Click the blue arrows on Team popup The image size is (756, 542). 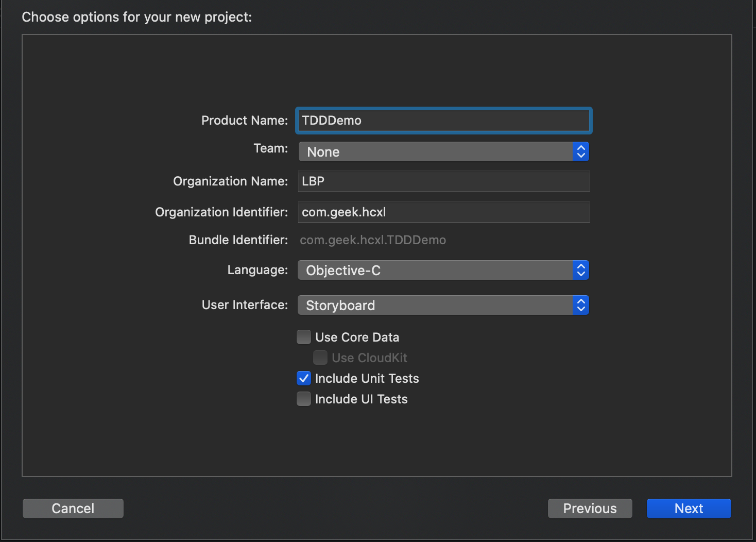coord(581,151)
